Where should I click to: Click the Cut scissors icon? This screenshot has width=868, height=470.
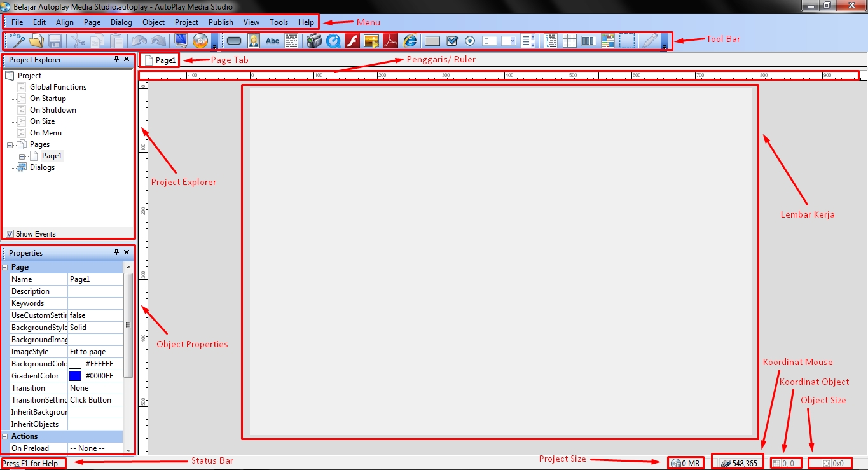tap(78, 41)
